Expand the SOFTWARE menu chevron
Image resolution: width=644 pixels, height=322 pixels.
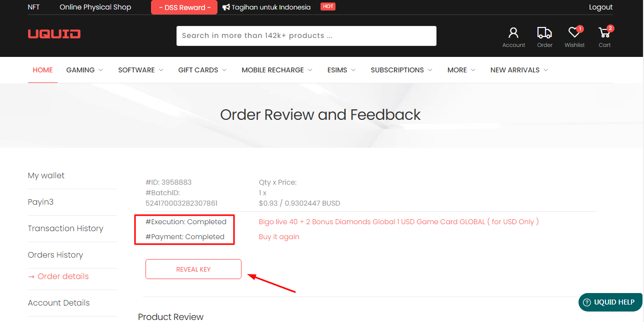(x=161, y=70)
